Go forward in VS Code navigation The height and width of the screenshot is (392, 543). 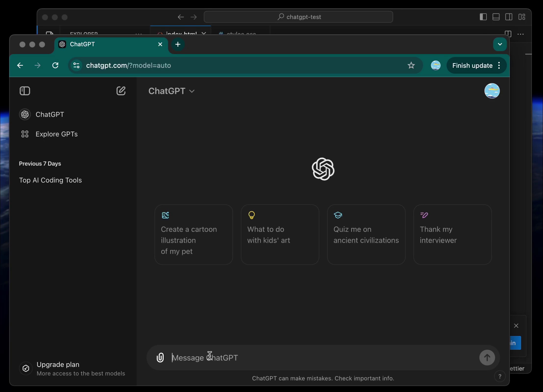point(194,17)
